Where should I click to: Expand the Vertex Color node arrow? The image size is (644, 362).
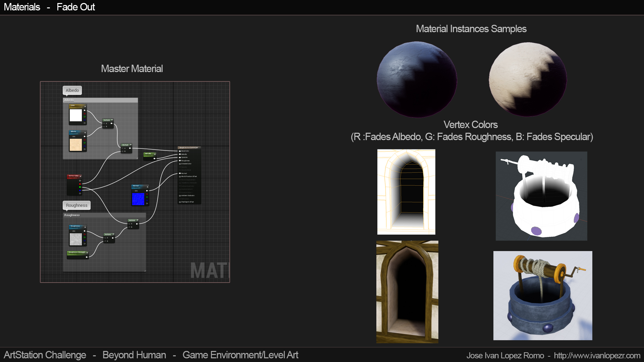click(x=80, y=176)
